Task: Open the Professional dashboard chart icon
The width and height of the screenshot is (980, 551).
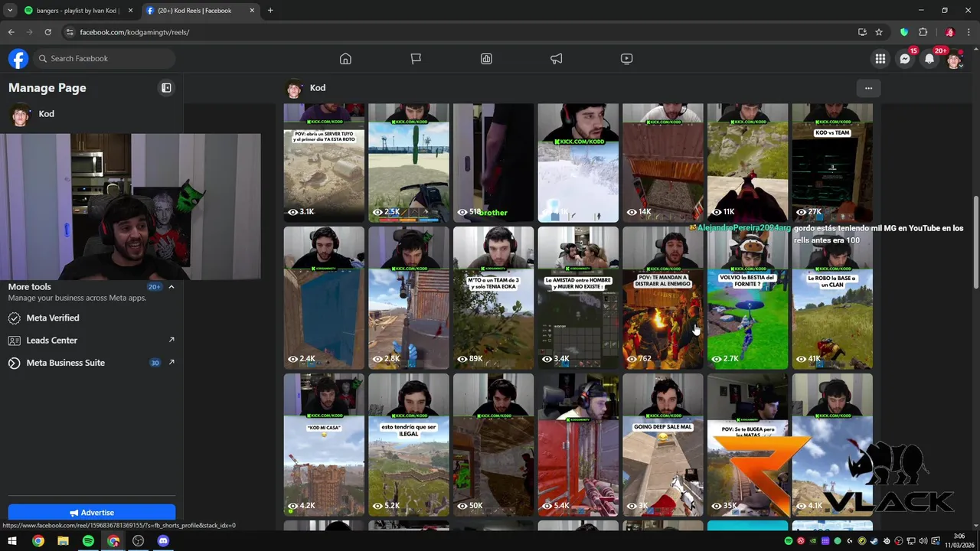Action: pyautogui.click(x=486, y=59)
